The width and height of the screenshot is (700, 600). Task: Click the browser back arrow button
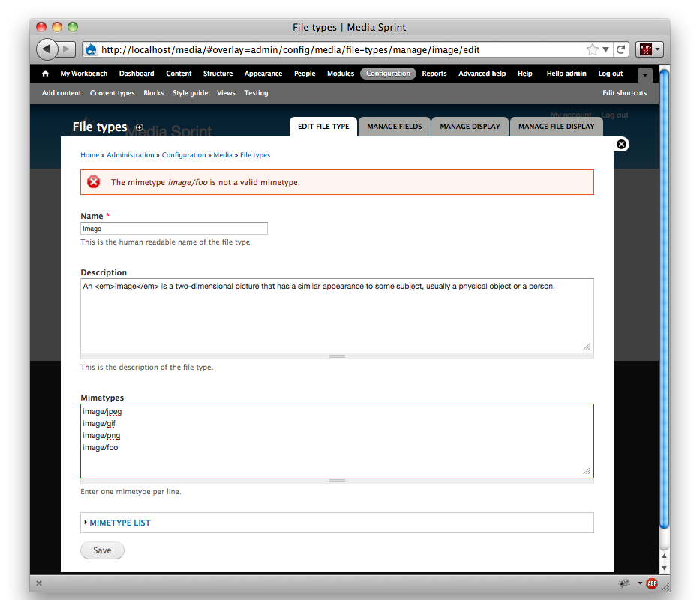[47, 49]
